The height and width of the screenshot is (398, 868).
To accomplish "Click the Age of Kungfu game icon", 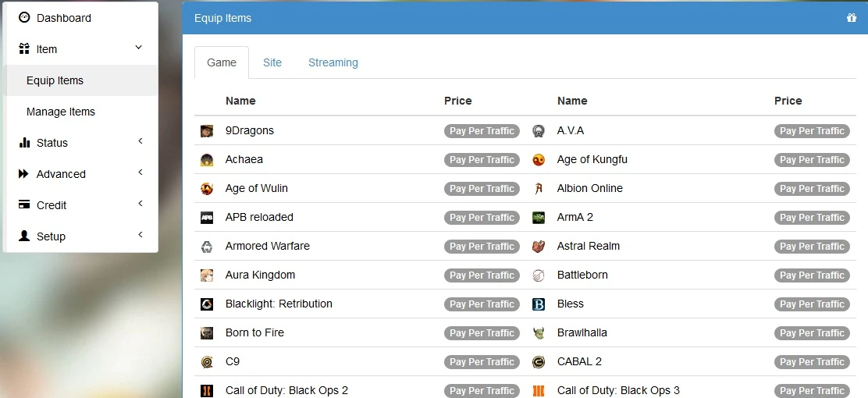I will 539,160.
